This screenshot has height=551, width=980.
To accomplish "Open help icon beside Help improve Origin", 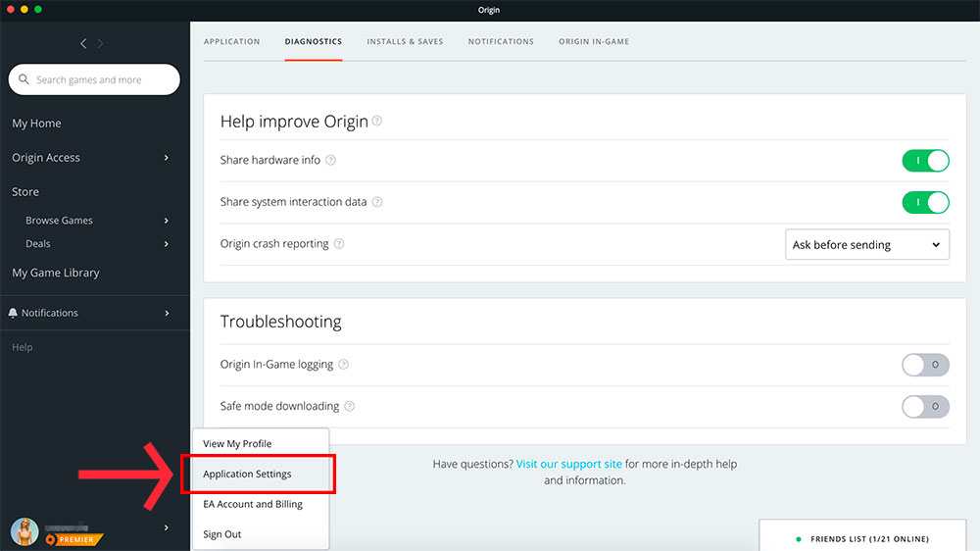I will (377, 121).
